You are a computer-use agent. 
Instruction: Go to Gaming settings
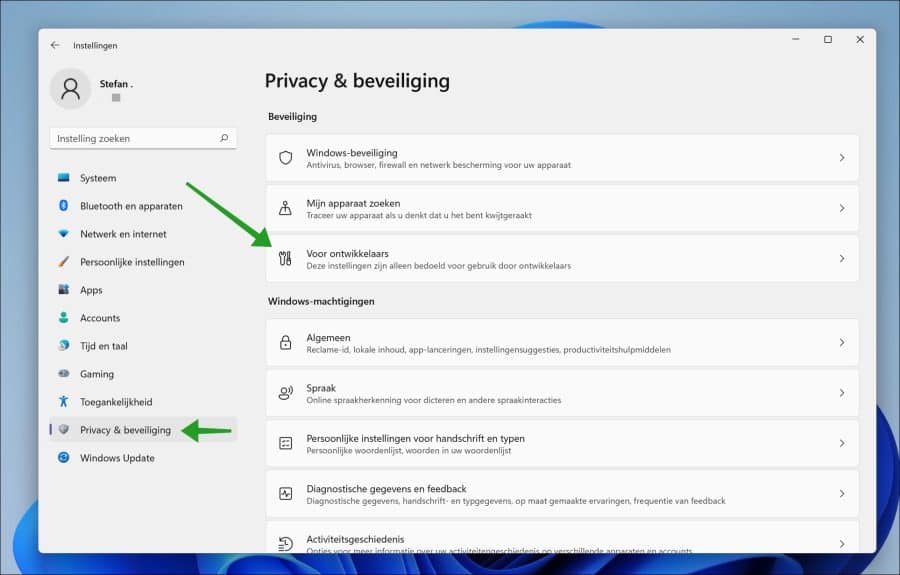coord(143,374)
